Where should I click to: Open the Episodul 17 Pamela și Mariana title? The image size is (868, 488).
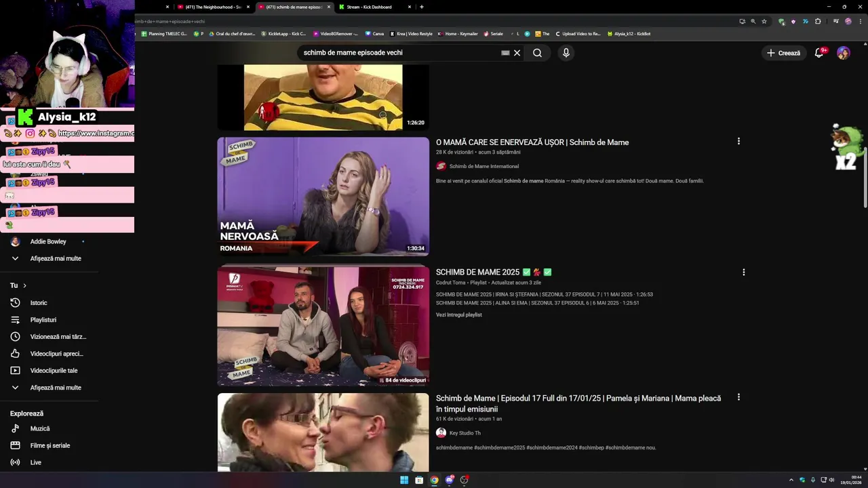578,404
